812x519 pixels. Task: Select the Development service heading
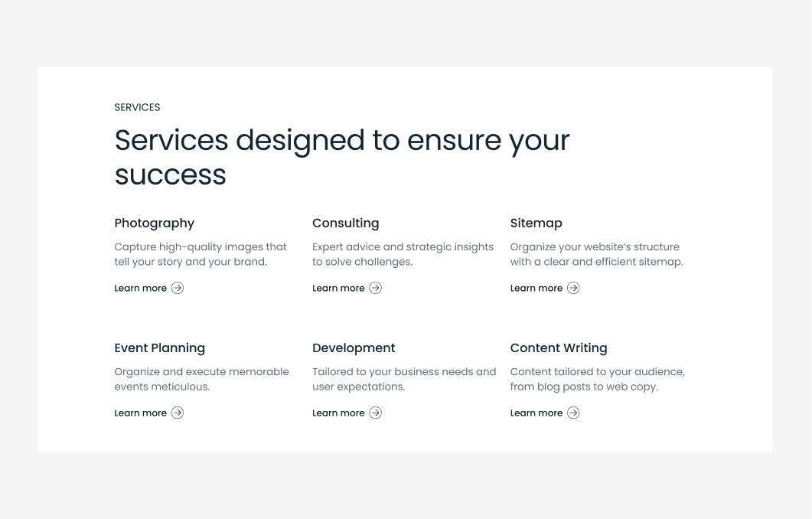click(x=354, y=348)
